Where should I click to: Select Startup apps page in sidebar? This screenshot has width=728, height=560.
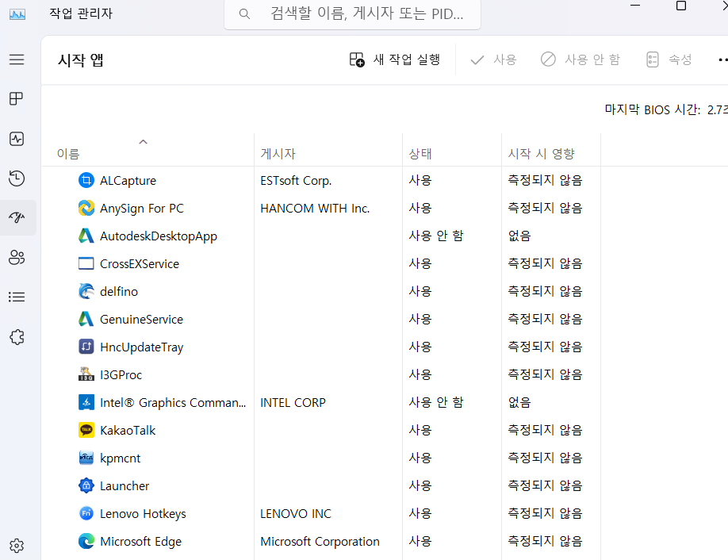tap(17, 218)
